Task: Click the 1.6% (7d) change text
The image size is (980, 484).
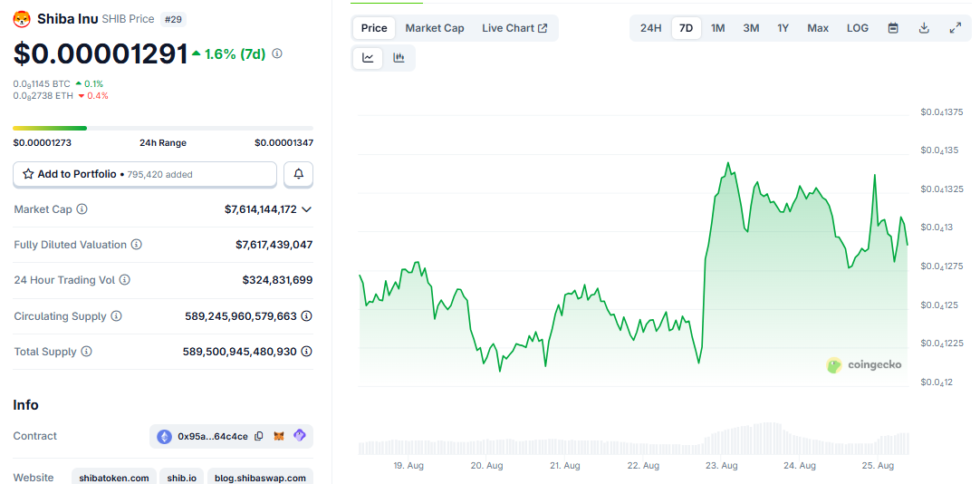Action: pyautogui.click(x=235, y=53)
